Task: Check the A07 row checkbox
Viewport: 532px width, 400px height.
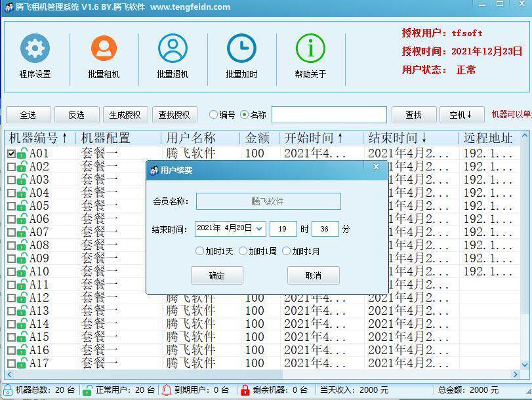Action: point(11,233)
